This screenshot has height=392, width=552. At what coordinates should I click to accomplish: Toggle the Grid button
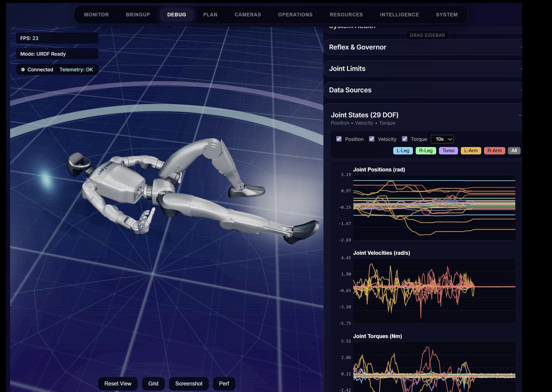(153, 384)
